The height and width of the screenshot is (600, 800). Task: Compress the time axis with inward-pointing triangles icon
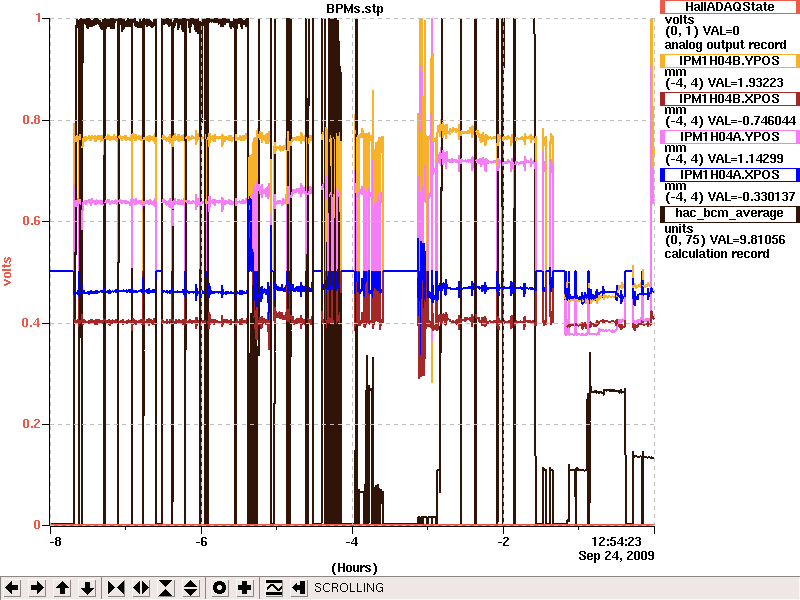click(x=116, y=588)
